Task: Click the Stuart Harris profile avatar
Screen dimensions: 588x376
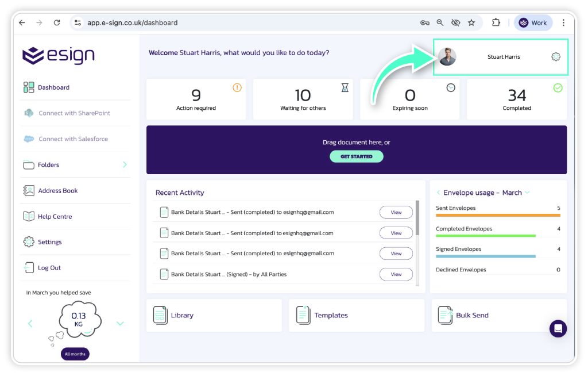Action: (447, 57)
